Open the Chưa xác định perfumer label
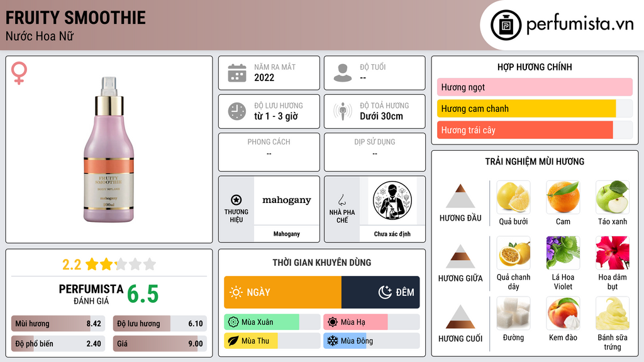The image size is (644, 362). click(x=392, y=234)
